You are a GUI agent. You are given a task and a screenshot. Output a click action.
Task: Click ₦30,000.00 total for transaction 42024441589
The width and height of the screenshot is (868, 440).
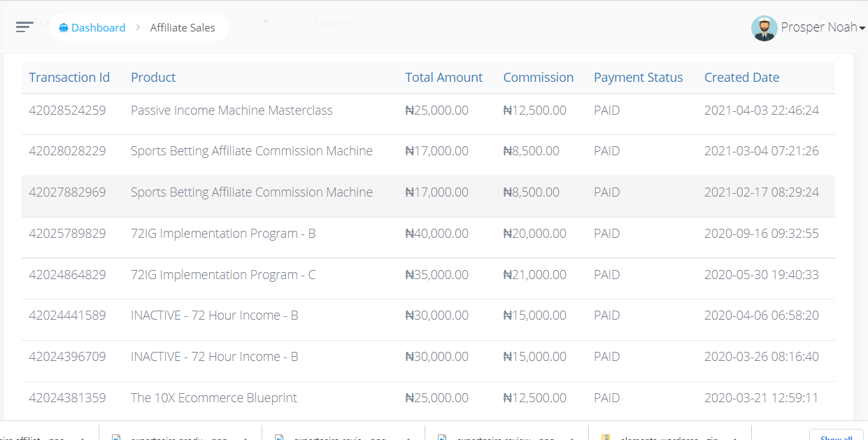point(437,315)
